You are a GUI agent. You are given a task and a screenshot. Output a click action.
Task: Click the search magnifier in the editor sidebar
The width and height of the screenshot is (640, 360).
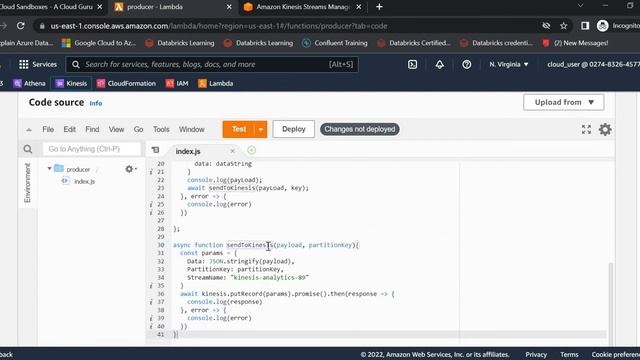pos(28,149)
